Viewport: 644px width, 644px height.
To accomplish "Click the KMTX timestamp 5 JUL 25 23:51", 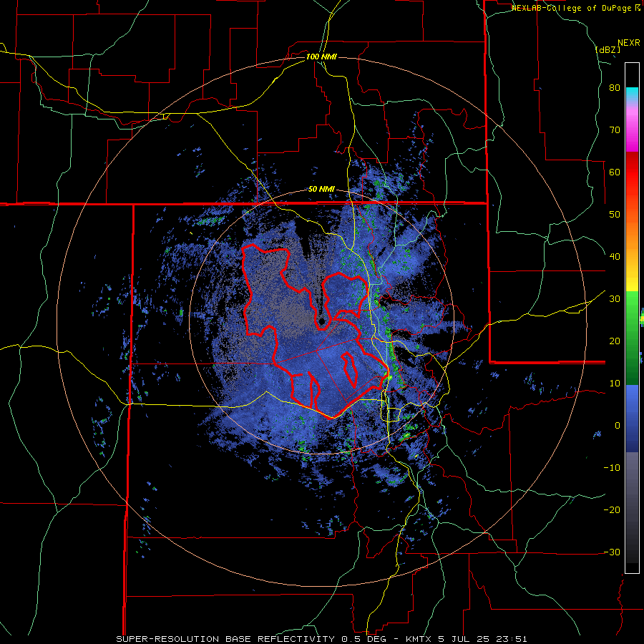I will pos(466,639).
